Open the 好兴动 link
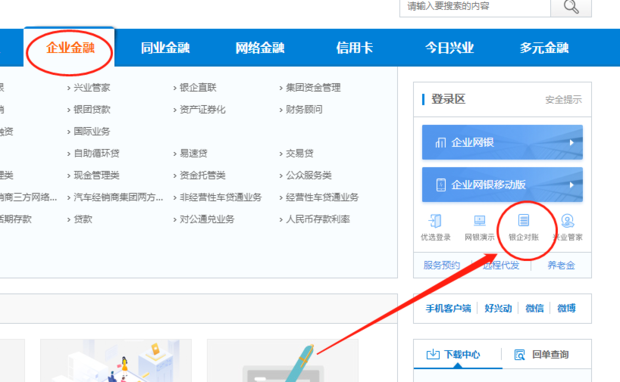Viewport: 620px width, 382px height. pyautogui.click(x=498, y=308)
